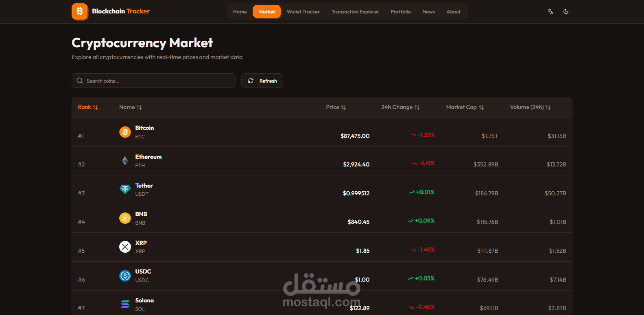
Task: Sort table by Price column
Action: click(x=336, y=107)
